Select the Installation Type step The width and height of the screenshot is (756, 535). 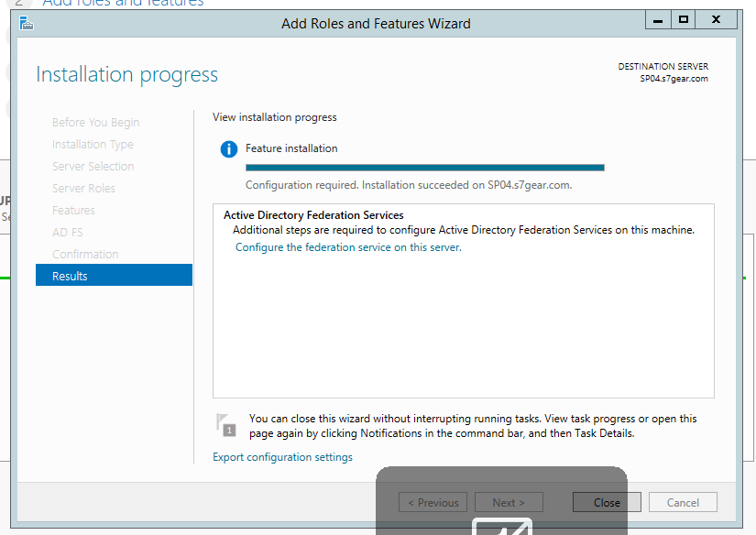pos(93,145)
